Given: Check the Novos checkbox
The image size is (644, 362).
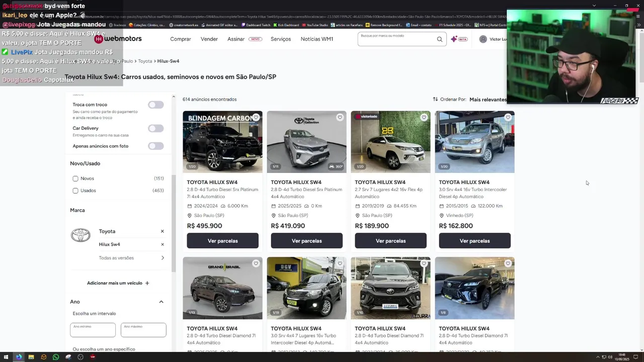Looking at the screenshot, I should (75, 178).
